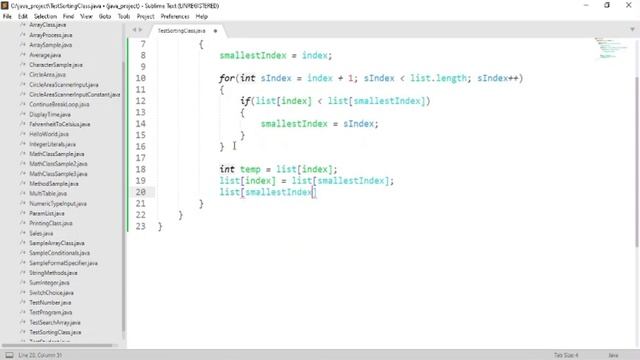Click the Sublime Text app icon in title bar

(x=5, y=6)
